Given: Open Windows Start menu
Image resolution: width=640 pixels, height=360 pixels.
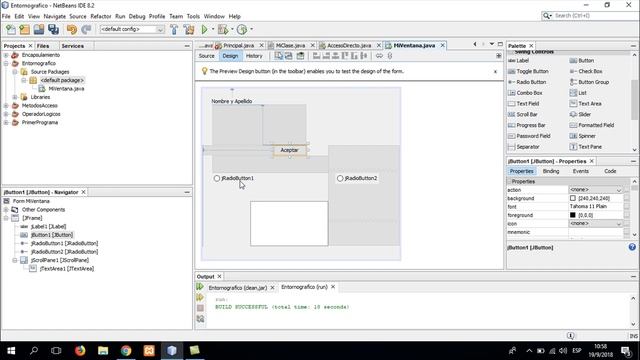Looking at the screenshot, I should [x=11, y=351].
